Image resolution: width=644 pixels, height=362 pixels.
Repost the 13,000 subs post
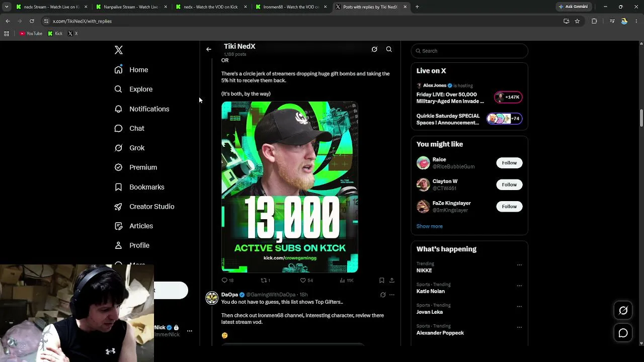coord(265,281)
